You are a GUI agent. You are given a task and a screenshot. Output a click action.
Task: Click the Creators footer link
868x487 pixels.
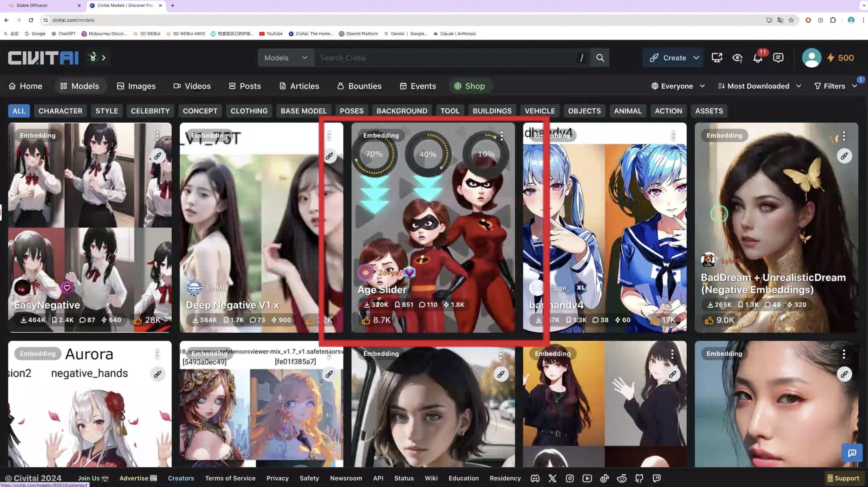click(x=181, y=479)
